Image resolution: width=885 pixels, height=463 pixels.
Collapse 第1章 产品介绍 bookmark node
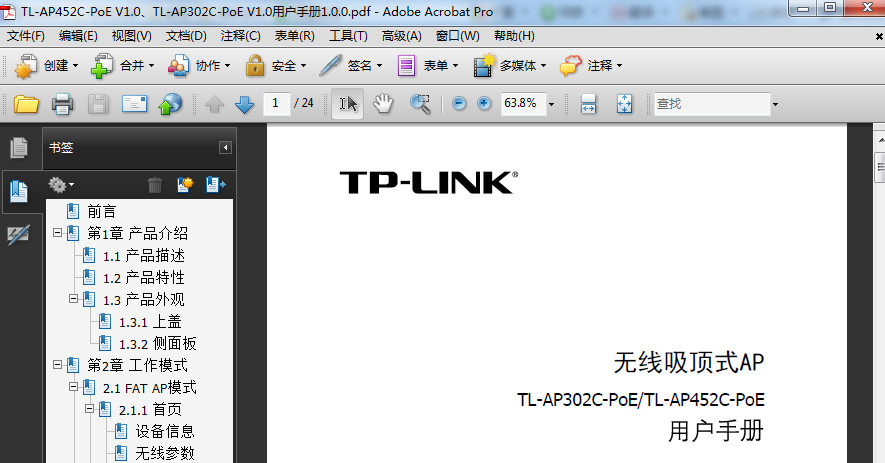[x=58, y=232]
